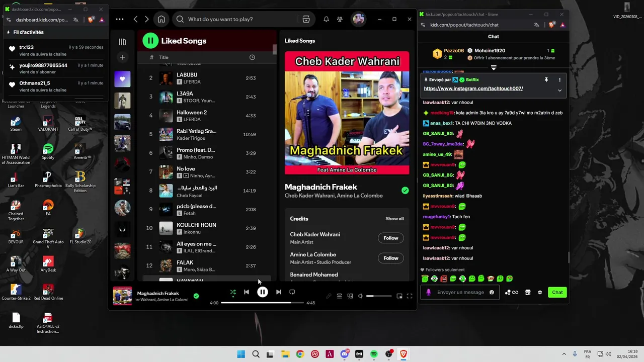Navigate forward in Spotify
Viewport: 644px width, 362px height.
pos(146,19)
